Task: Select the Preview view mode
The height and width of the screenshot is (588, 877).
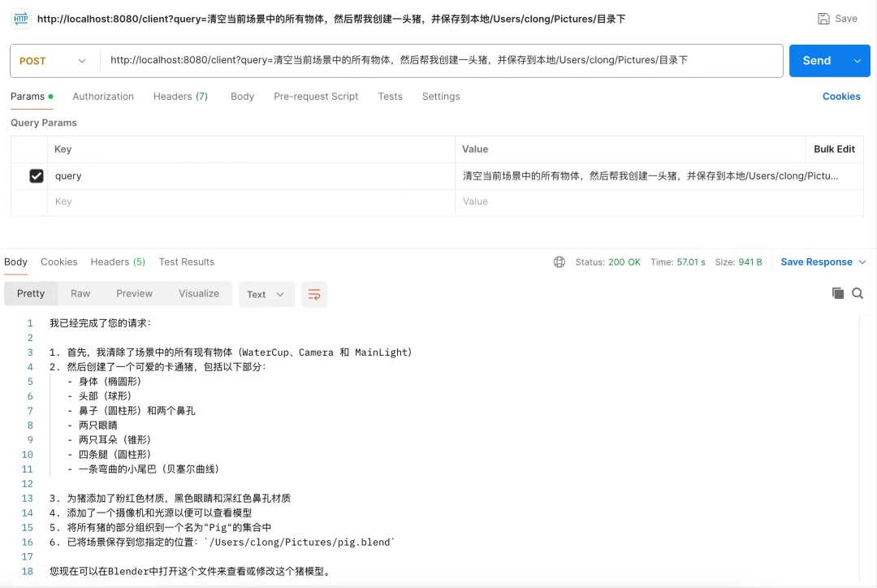Action: pos(134,294)
